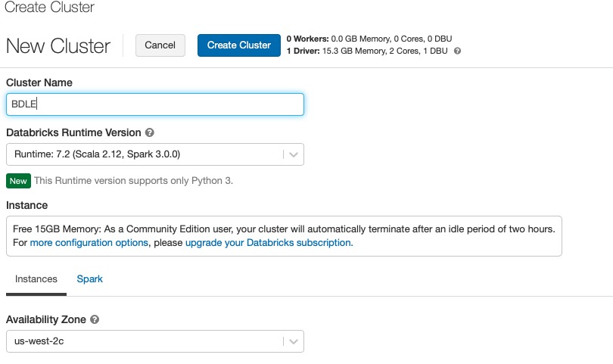
Task: Click the Python 3 runtime notice text
Action: 133,181
